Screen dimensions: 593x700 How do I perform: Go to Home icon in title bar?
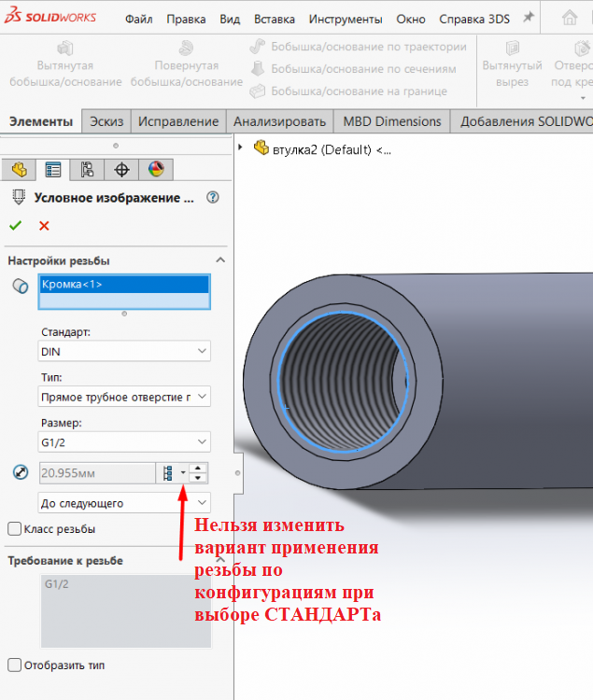coord(570,18)
